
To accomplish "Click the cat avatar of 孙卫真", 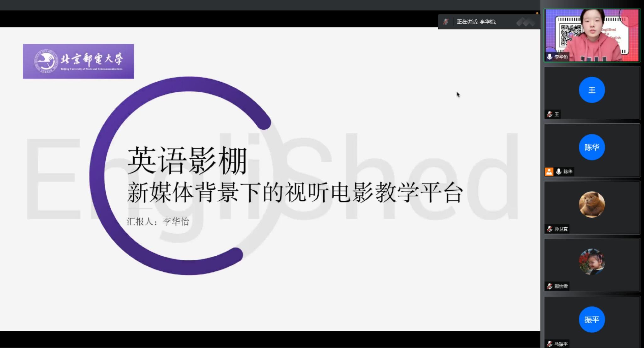I will pyautogui.click(x=592, y=204).
